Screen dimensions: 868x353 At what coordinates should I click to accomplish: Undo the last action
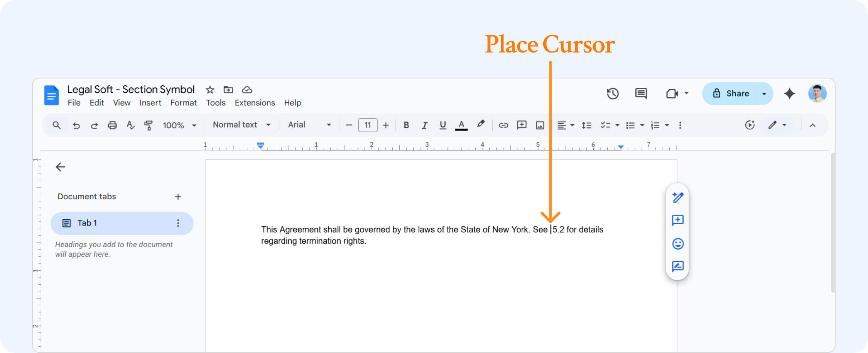(x=76, y=125)
